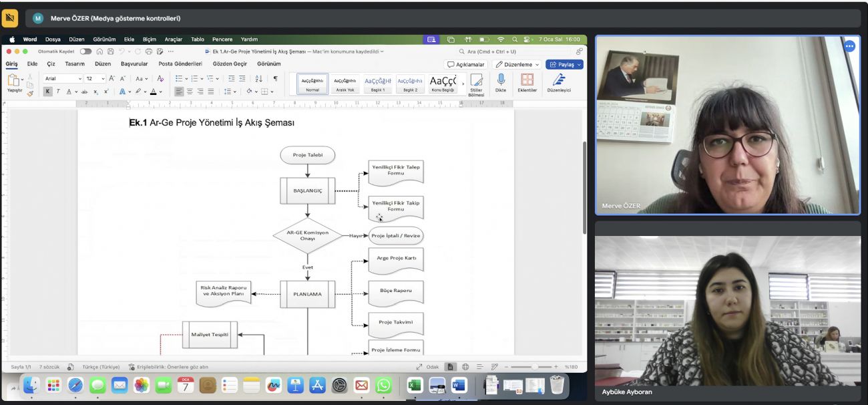Click the Format Painter brush icon
The width and height of the screenshot is (868, 405).
(x=30, y=93)
